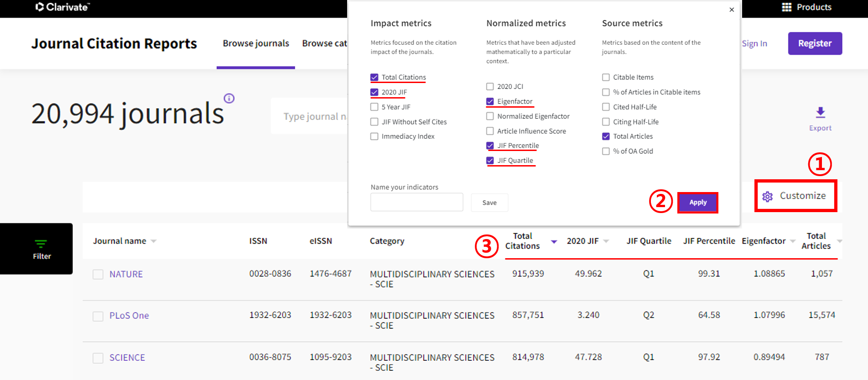Screen dimensions: 868x380
Task: Enable the 5 Year JIF checkbox
Action: tap(374, 107)
